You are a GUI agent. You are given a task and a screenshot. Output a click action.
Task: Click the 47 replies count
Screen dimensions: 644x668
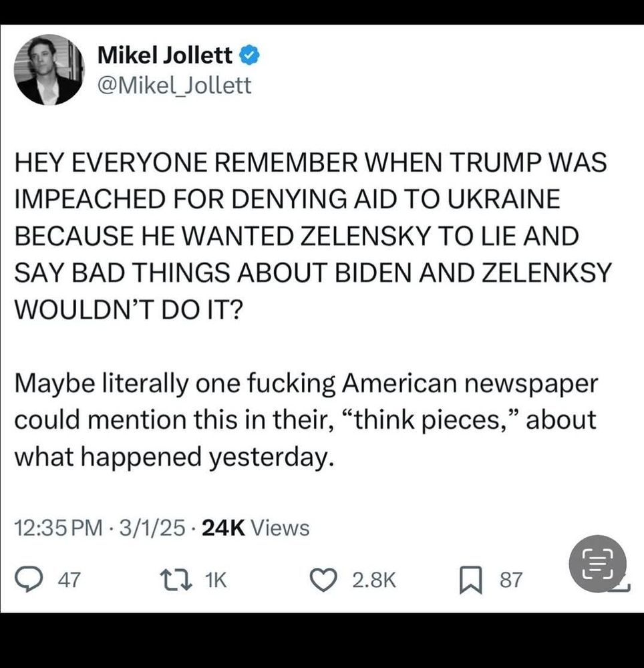click(69, 580)
